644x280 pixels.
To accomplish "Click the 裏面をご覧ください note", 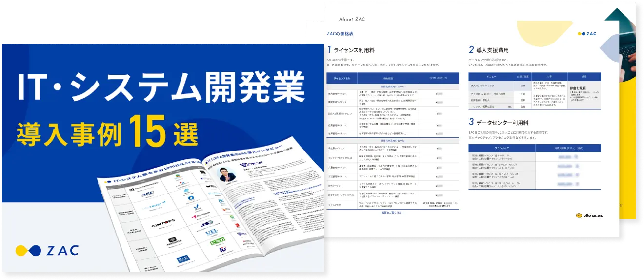I will click(x=393, y=213).
